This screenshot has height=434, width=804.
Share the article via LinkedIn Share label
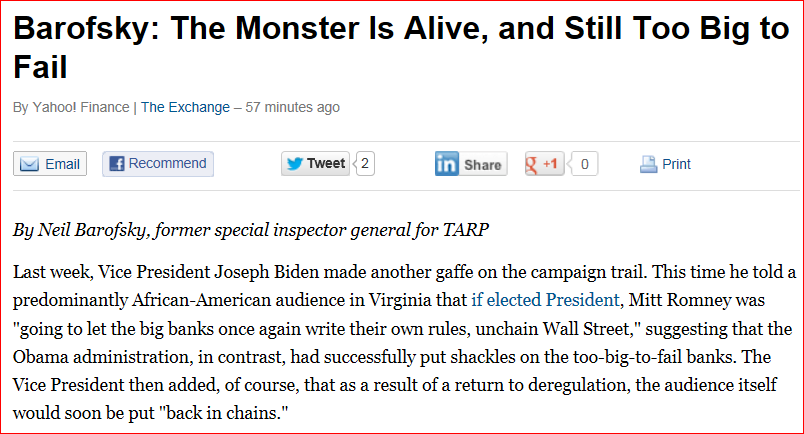point(483,165)
